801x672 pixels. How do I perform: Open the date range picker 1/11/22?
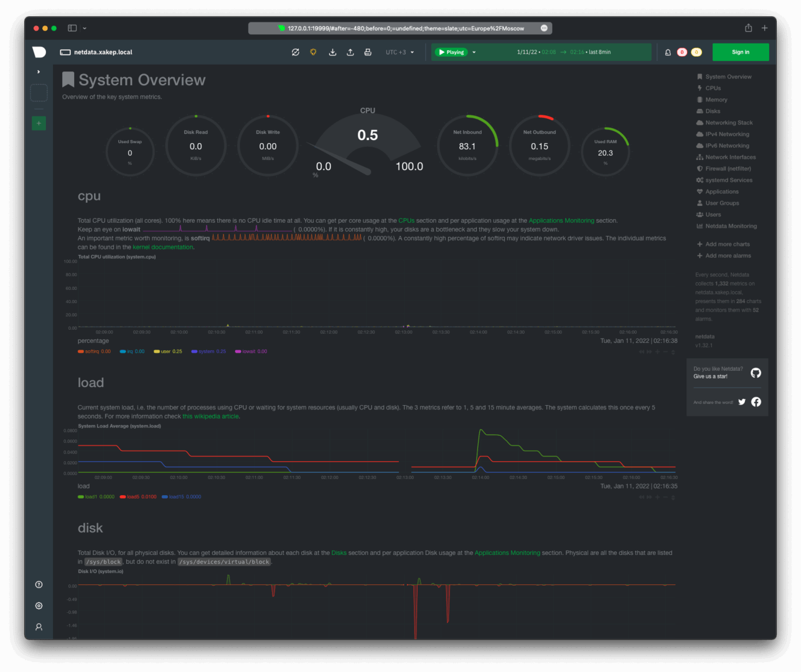564,52
